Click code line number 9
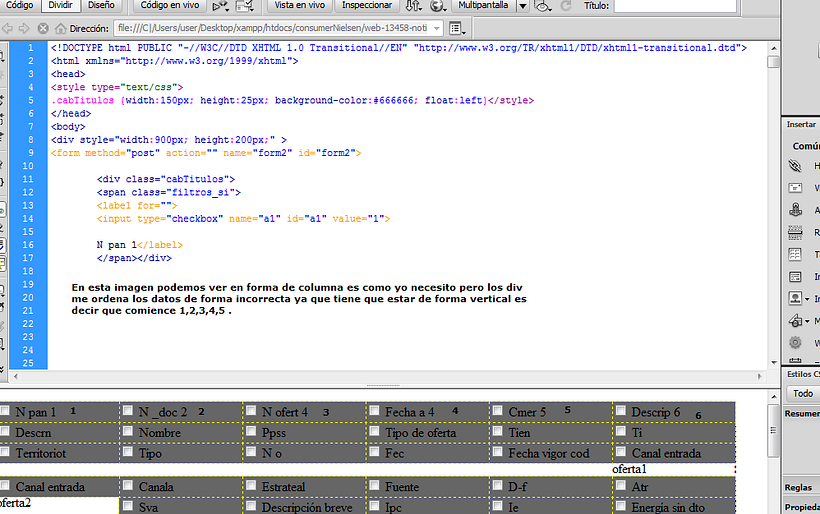Viewport: 820px width, 514px height. 30,153
